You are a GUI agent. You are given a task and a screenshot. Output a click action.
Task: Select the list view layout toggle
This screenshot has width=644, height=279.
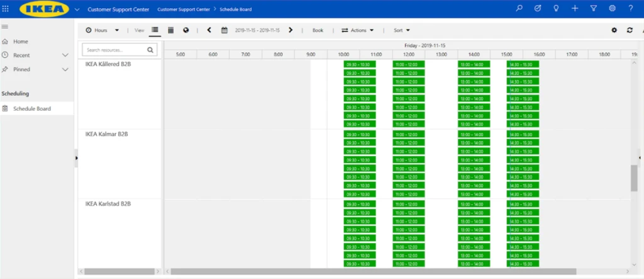click(155, 30)
